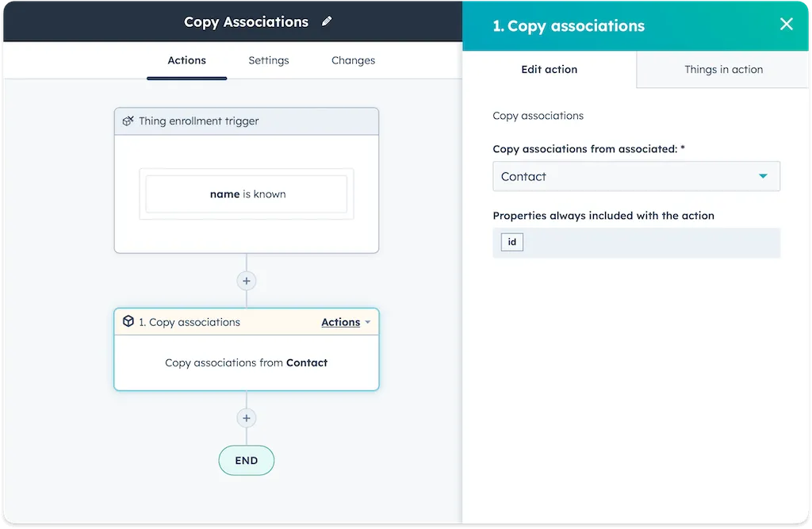
Task: Add a step with plus icon above END
Action: (x=247, y=418)
